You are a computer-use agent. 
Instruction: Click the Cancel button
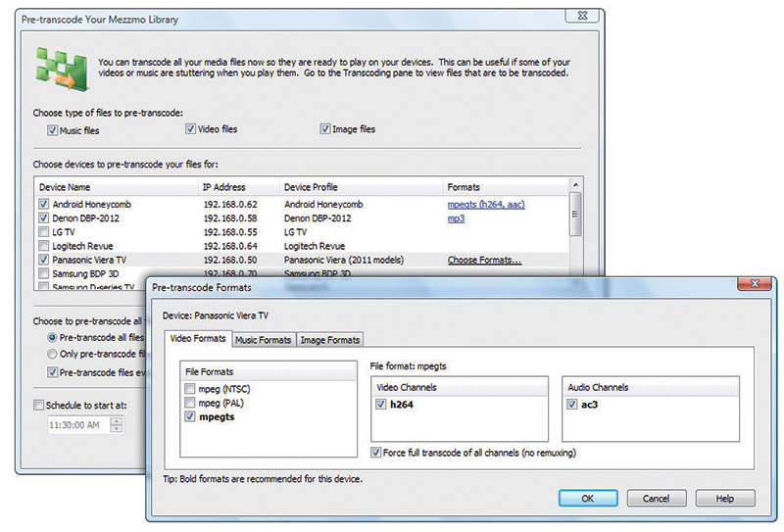(x=657, y=499)
